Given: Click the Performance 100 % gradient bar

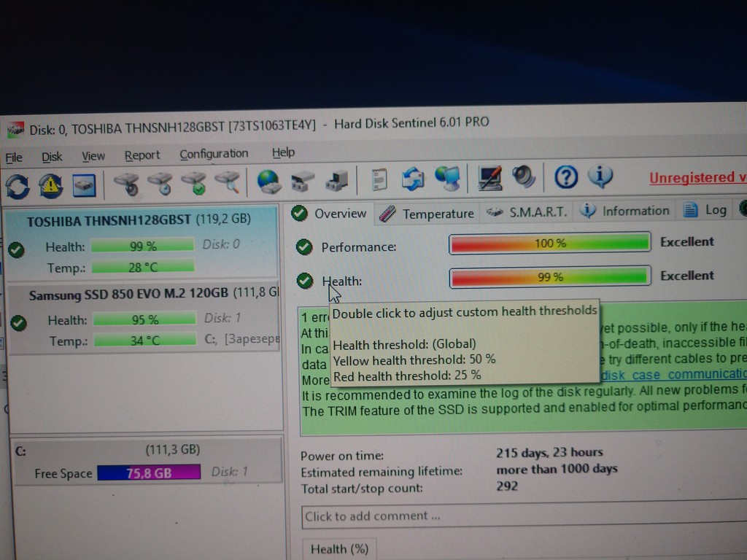Looking at the screenshot, I should point(550,244).
